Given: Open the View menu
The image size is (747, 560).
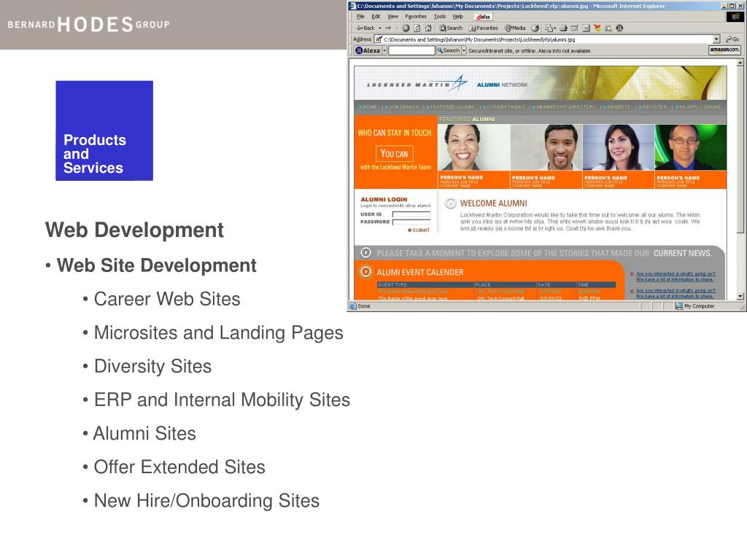Looking at the screenshot, I should pyautogui.click(x=392, y=17).
